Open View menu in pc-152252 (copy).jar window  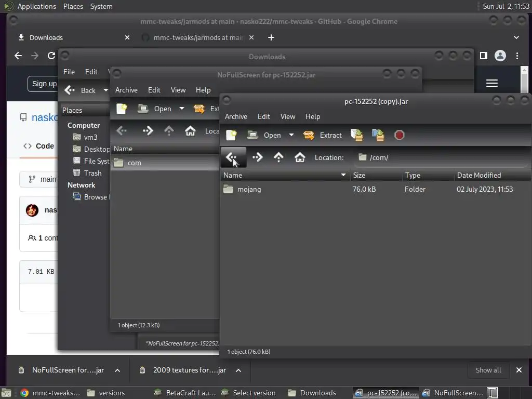coord(288,116)
